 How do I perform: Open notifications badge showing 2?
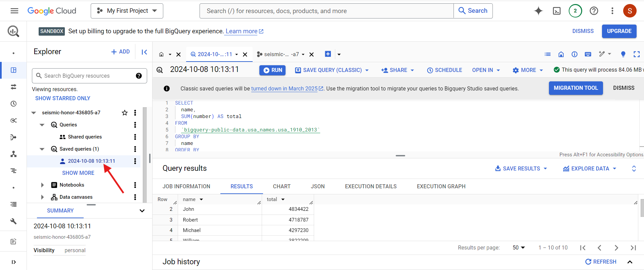[x=575, y=11]
